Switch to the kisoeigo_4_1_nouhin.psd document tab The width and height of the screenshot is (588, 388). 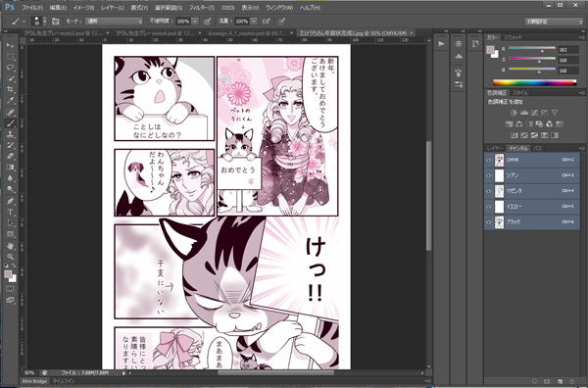click(249, 33)
